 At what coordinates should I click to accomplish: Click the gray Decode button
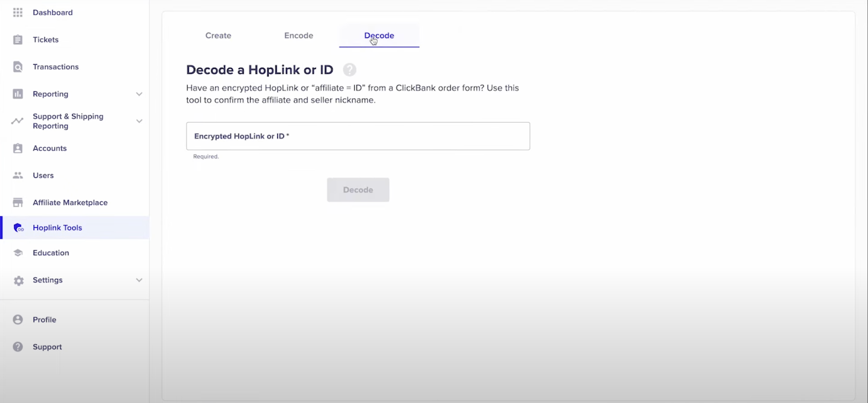(x=358, y=190)
